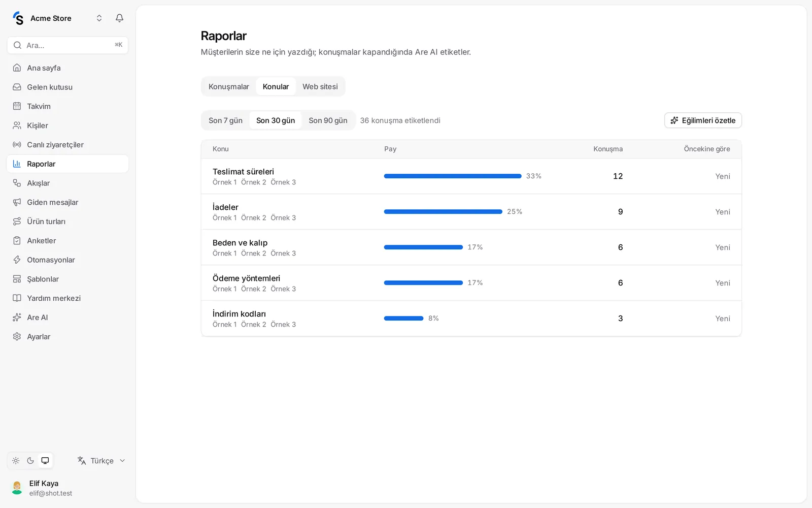This screenshot has width=812, height=508.
Task: Open Ayarlar gear icon
Action: click(17, 337)
